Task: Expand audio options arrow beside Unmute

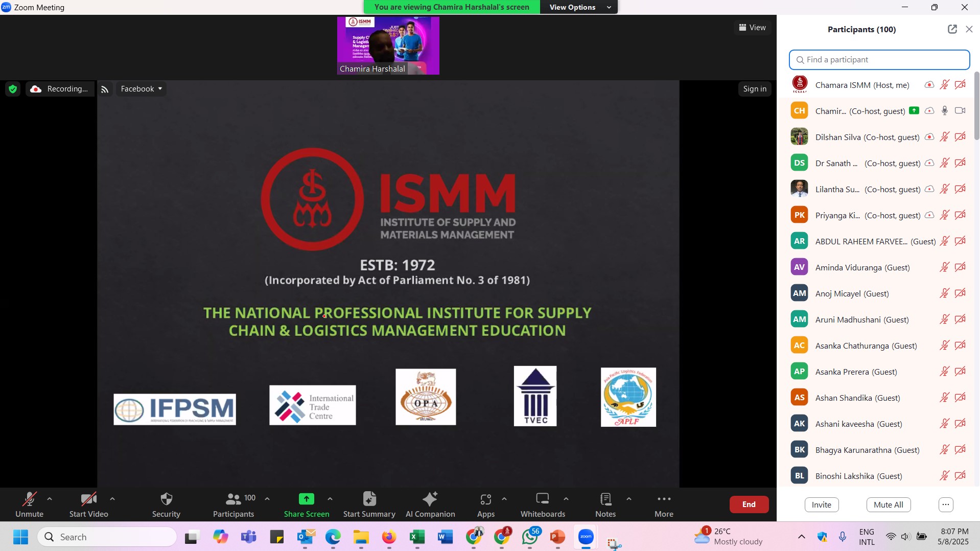Action: pos(50,499)
